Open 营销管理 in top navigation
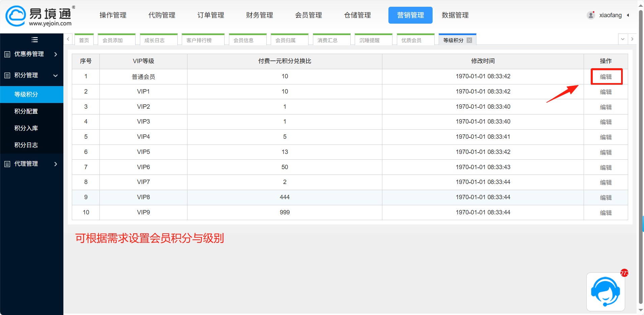644x315 pixels. pyautogui.click(x=410, y=15)
